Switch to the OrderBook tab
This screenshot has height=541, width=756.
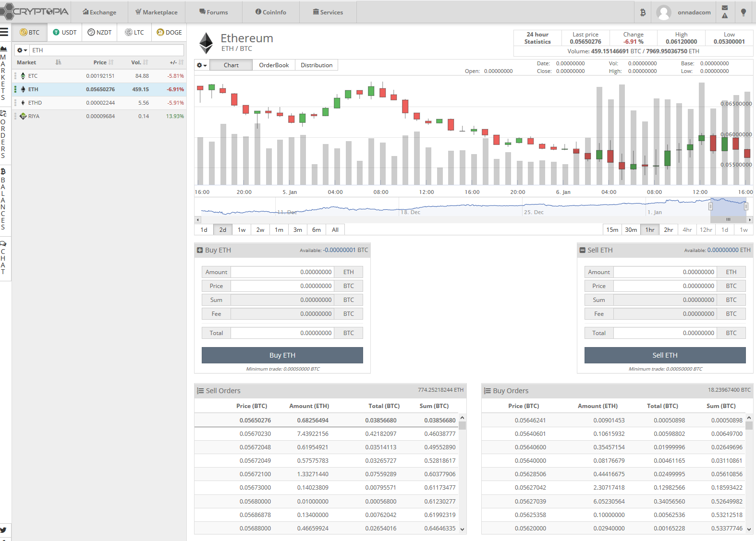click(x=274, y=65)
